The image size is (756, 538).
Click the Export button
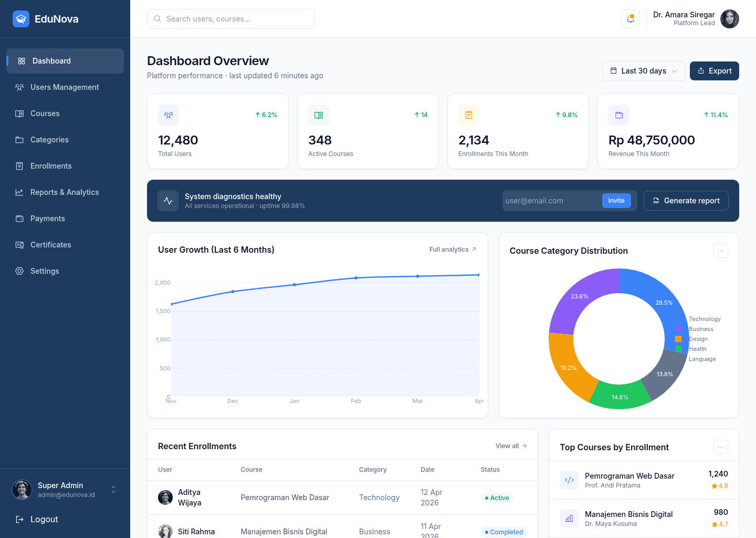[x=715, y=71]
